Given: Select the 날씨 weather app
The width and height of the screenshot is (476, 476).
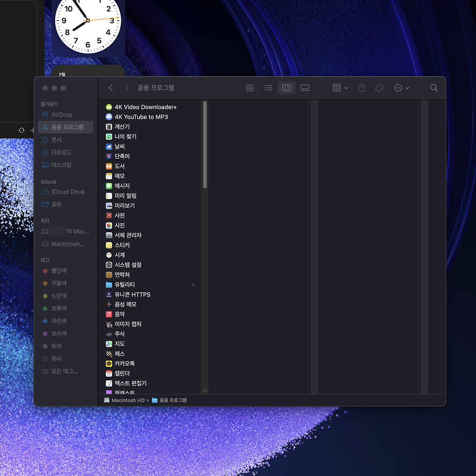Looking at the screenshot, I should 150,147.
